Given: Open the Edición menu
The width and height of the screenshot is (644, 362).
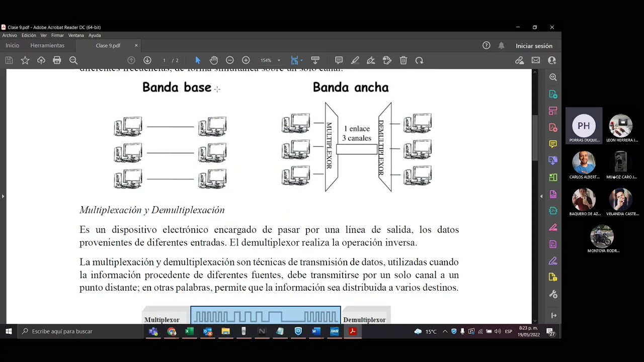Looking at the screenshot, I should point(29,35).
